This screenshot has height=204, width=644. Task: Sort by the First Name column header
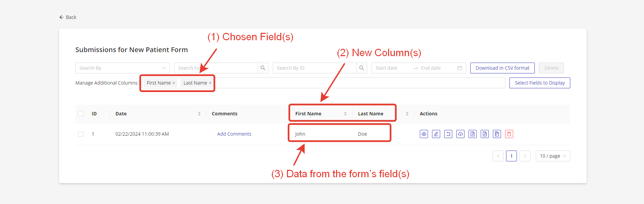pyautogui.click(x=345, y=114)
